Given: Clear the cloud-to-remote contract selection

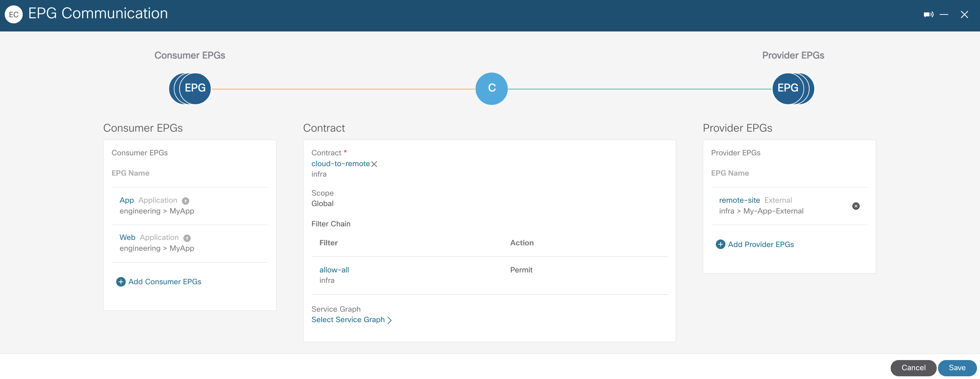Looking at the screenshot, I should [x=374, y=164].
